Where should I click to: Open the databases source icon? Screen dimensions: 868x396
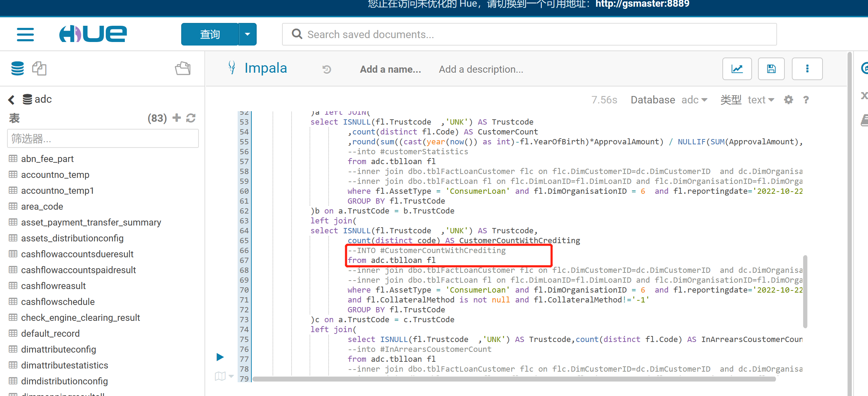click(x=17, y=68)
